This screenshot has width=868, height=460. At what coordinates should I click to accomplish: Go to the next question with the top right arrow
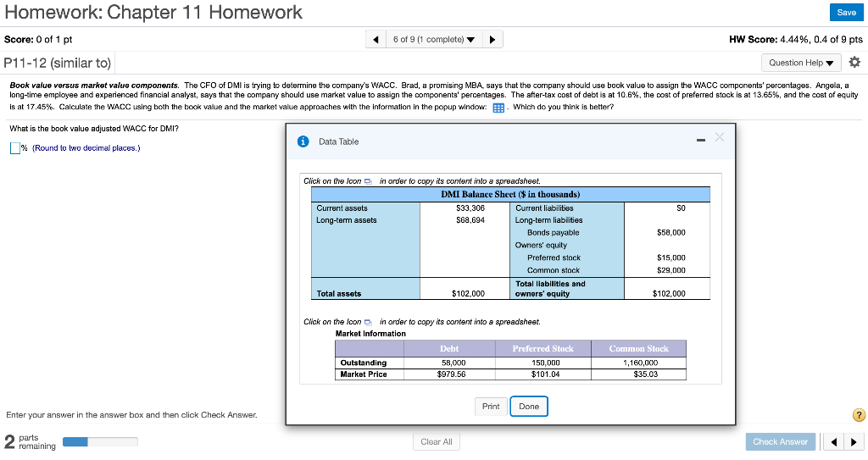[492, 39]
